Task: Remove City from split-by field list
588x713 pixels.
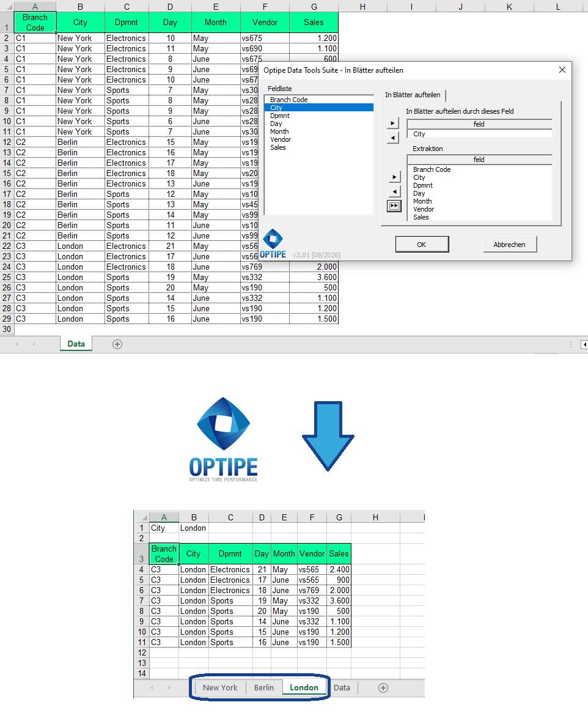Action: coord(393,138)
